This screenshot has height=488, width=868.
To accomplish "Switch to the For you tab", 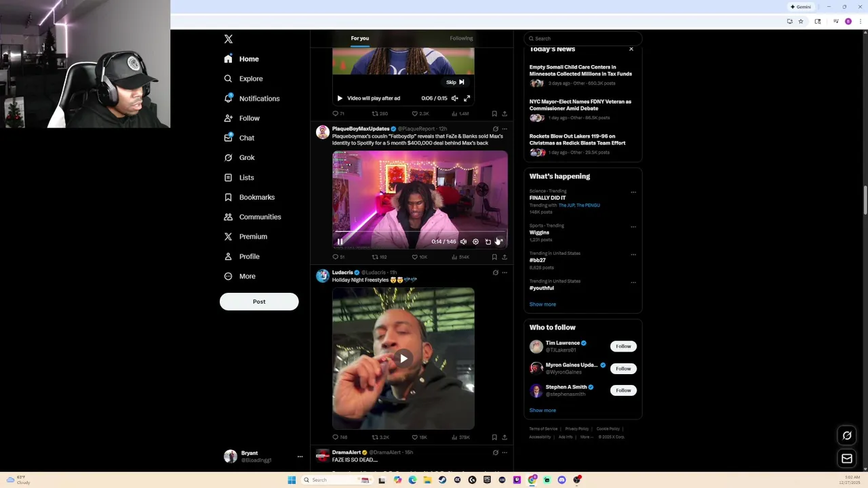I will click(x=360, y=38).
